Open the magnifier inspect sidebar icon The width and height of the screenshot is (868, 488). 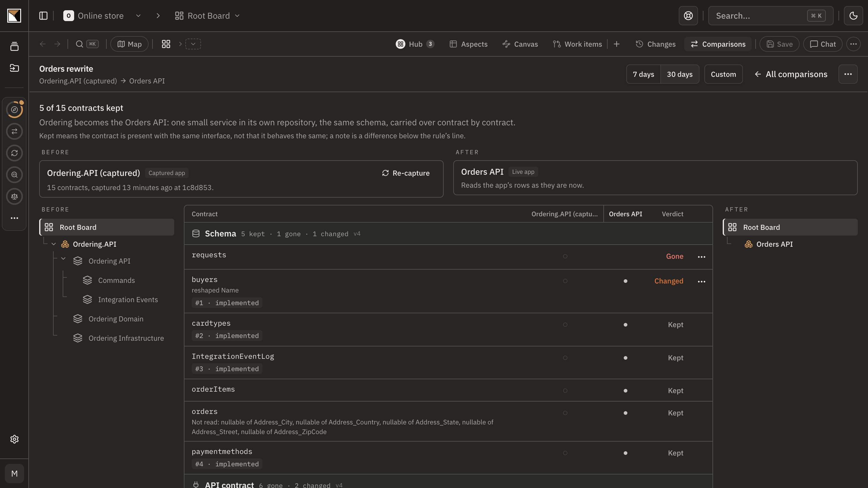14,175
